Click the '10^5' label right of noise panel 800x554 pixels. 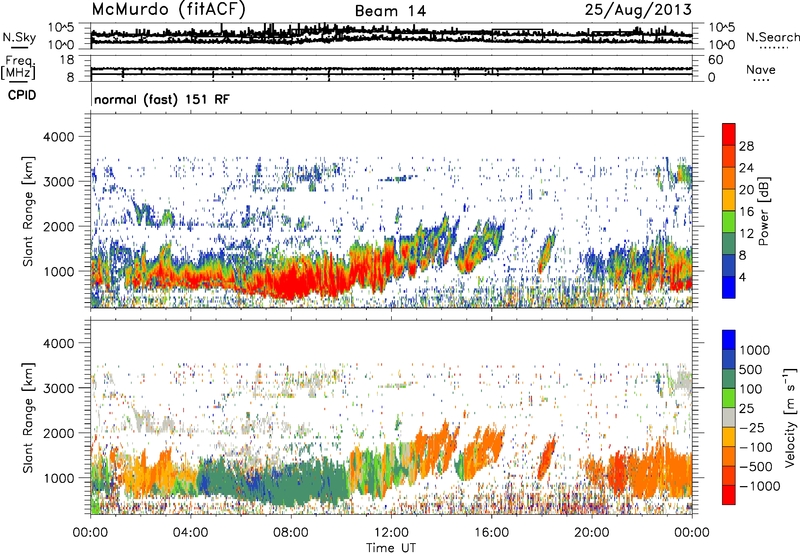[x=721, y=28]
